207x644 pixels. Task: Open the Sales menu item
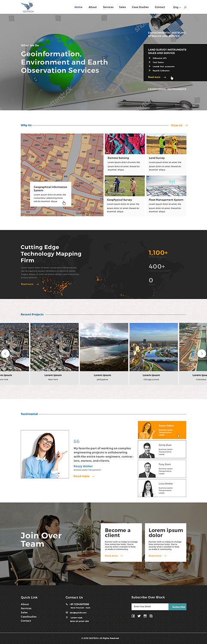[x=123, y=7]
